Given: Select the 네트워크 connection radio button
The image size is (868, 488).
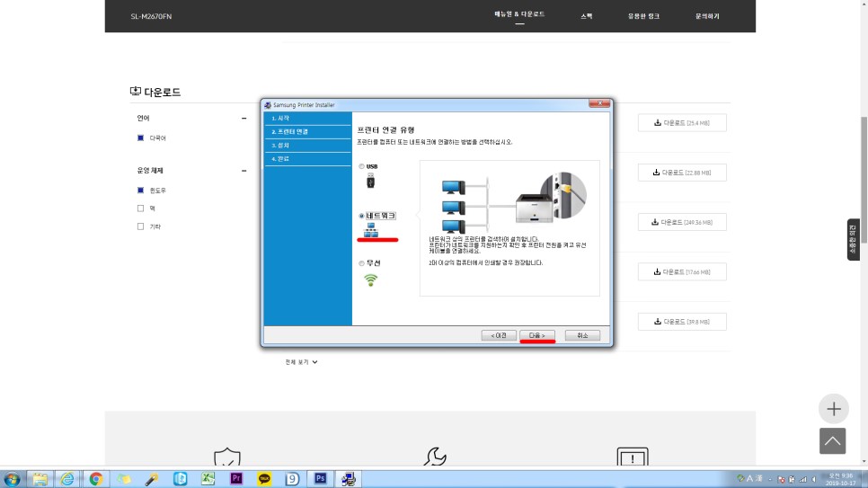Looking at the screenshot, I should 361,216.
